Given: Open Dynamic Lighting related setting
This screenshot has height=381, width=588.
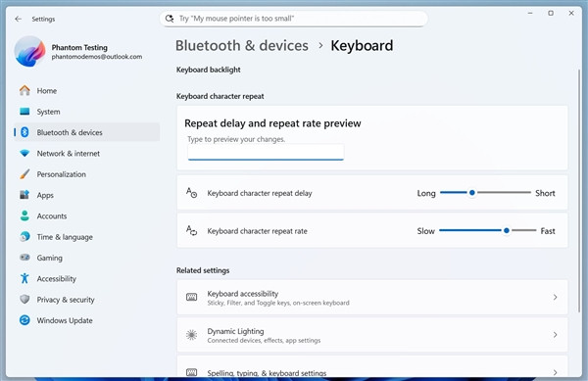Looking at the screenshot, I should (x=372, y=335).
